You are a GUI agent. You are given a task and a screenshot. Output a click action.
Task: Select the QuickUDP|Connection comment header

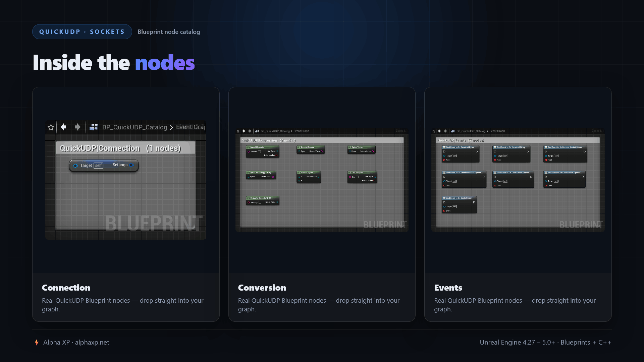pos(125,148)
